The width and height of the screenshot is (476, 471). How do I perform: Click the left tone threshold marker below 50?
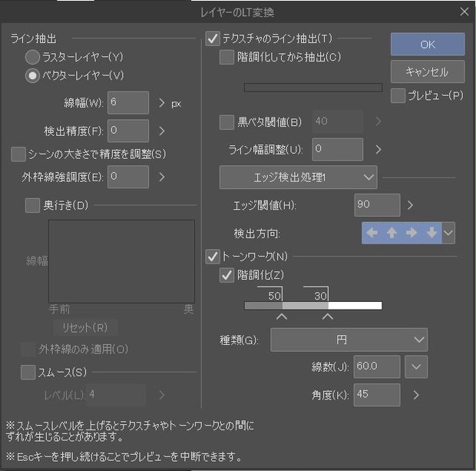282,317
